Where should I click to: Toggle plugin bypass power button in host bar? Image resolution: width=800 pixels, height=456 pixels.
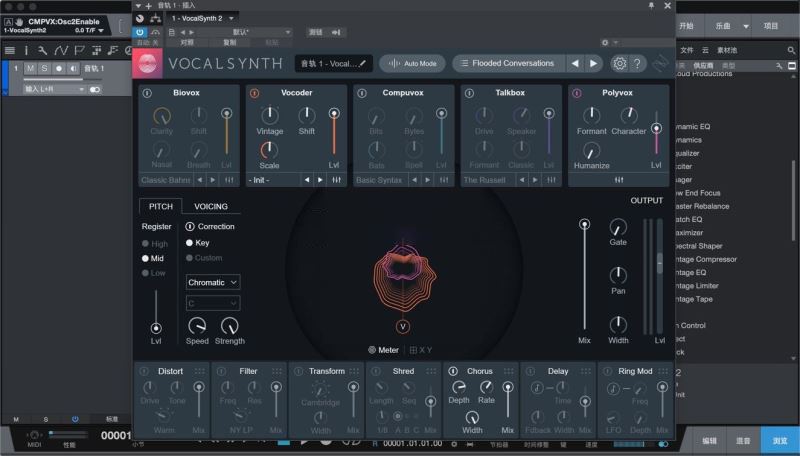[140, 32]
